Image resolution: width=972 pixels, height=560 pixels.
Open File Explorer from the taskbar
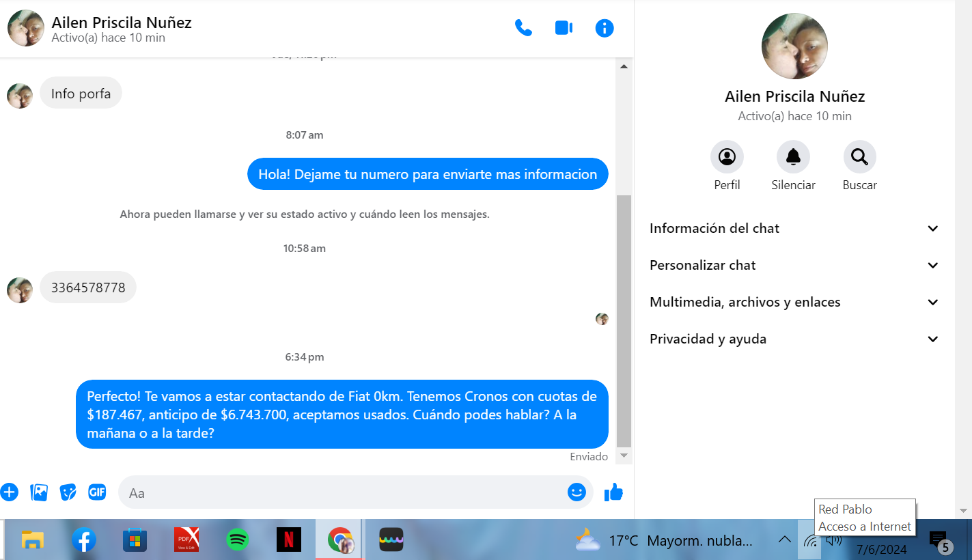click(32, 540)
